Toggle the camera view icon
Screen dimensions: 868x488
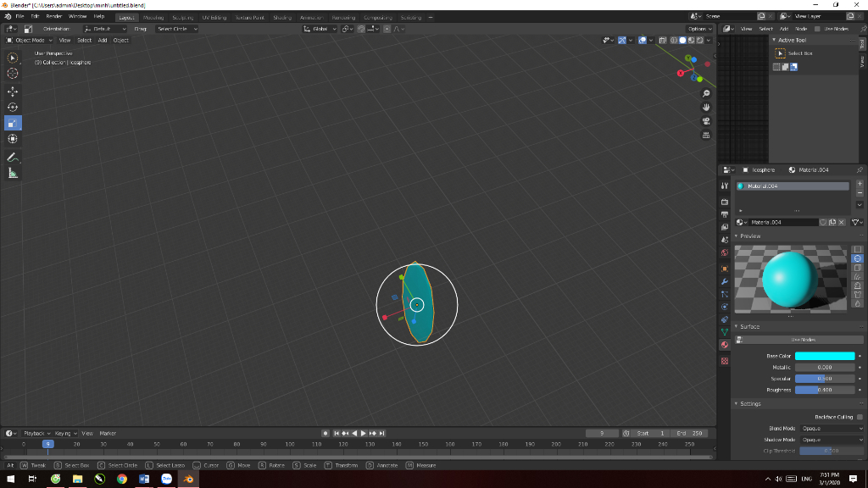click(706, 121)
